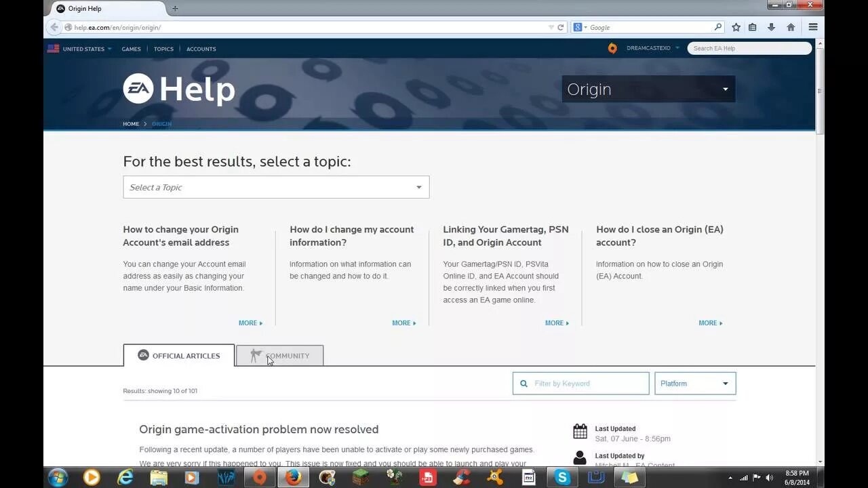The width and height of the screenshot is (868, 488).
Task: Open the bookmarks list icon
Action: [753, 27]
